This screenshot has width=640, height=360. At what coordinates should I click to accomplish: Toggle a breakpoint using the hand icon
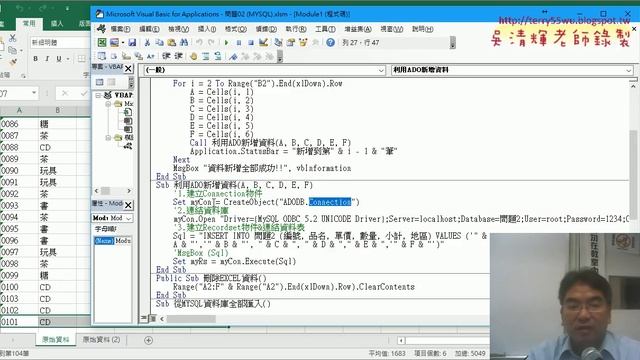[193, 56]
